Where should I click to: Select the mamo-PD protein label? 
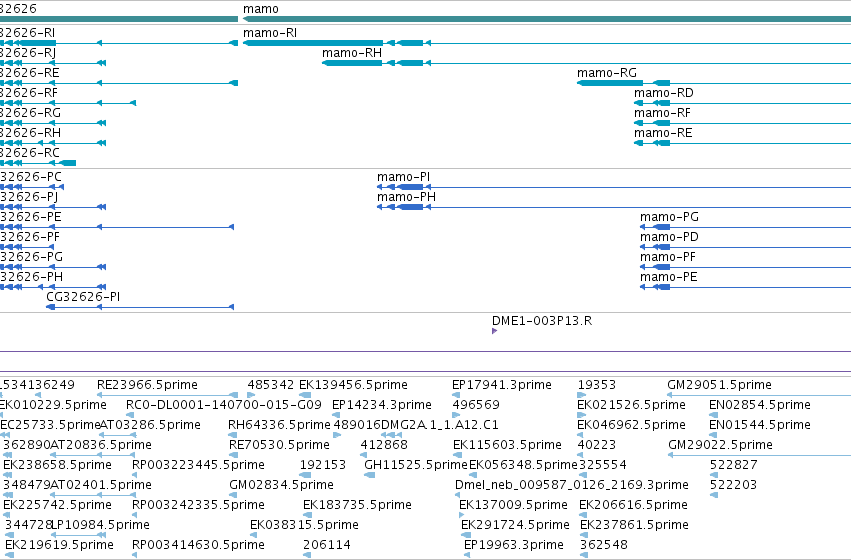click(669, 237)
